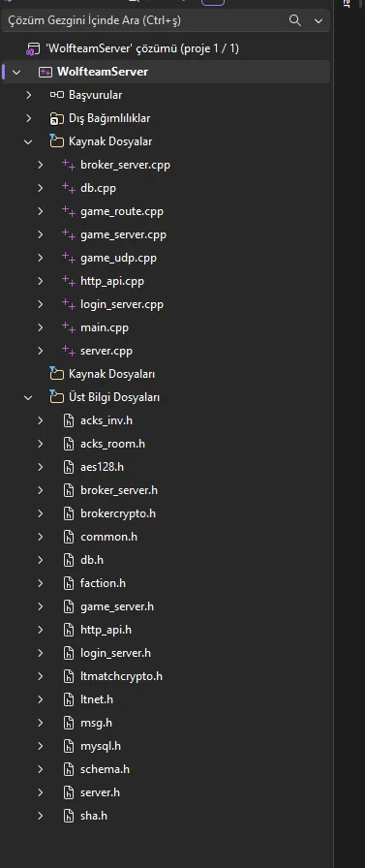Collapse the Üst Bilgi Dosyaları filter
The height and width of the screenshot is (868, 365).
tap(28, 397)
